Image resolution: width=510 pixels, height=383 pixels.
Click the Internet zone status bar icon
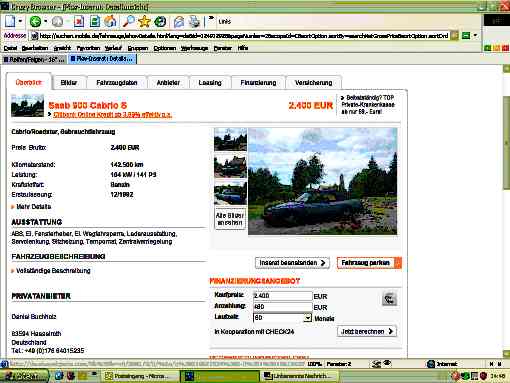(x=430, y=364)
